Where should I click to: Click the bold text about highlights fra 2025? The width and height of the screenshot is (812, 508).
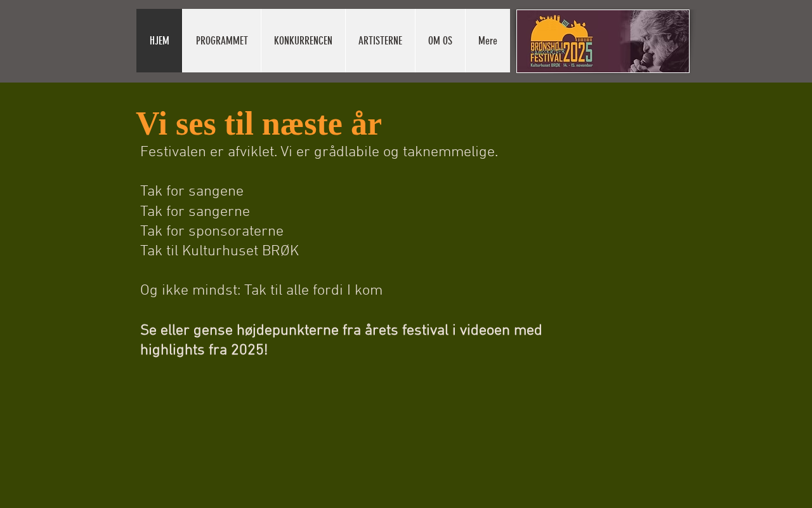(341, 340)
